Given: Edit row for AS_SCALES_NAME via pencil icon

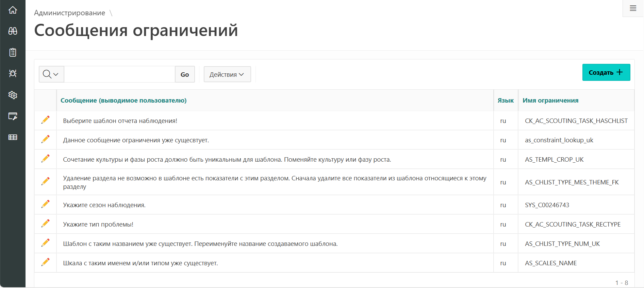Looking at the screenshot, I should (x=45, y=262).
